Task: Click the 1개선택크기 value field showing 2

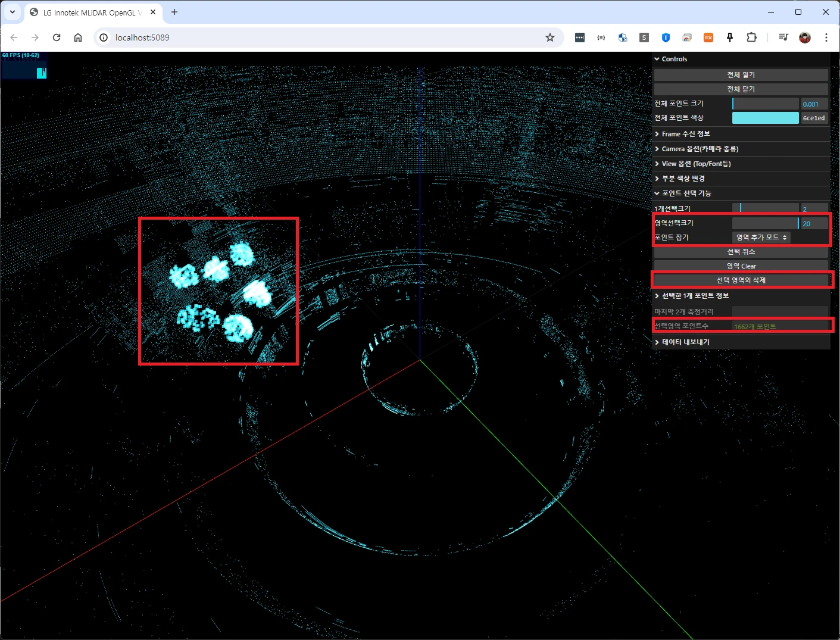Action: coord(814,209)
